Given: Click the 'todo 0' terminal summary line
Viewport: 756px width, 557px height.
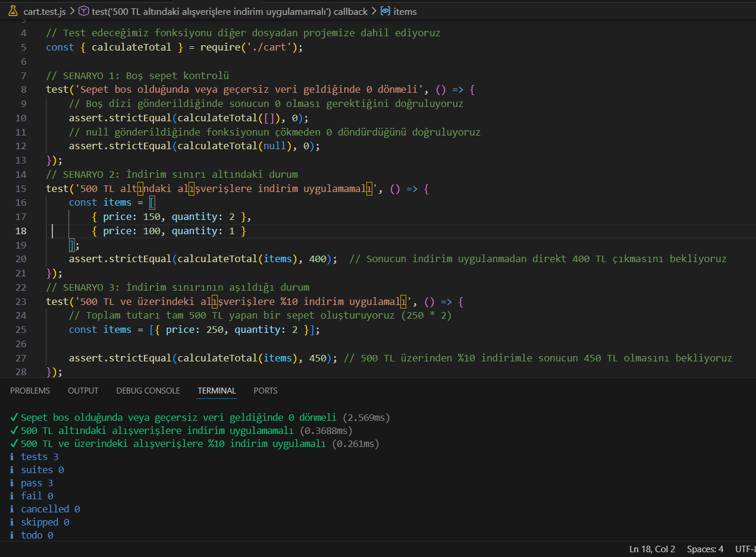Looking at the screenshot, I should pyautogui.click(x=32, y=535).
